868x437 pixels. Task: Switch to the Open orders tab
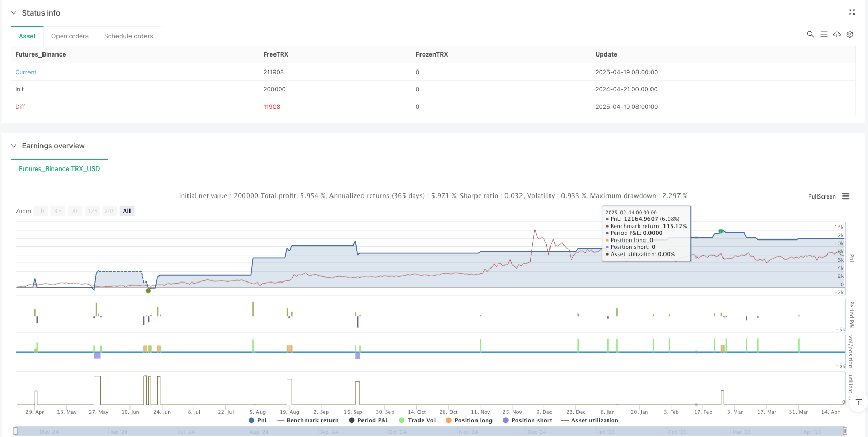tap(69, 36)
